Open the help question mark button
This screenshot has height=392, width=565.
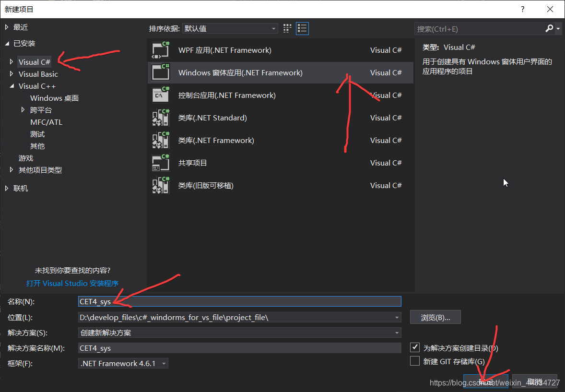522,9
